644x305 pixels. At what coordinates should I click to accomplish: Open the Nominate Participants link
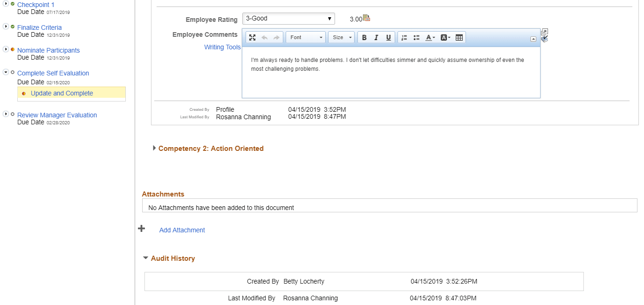coord(48,50)
